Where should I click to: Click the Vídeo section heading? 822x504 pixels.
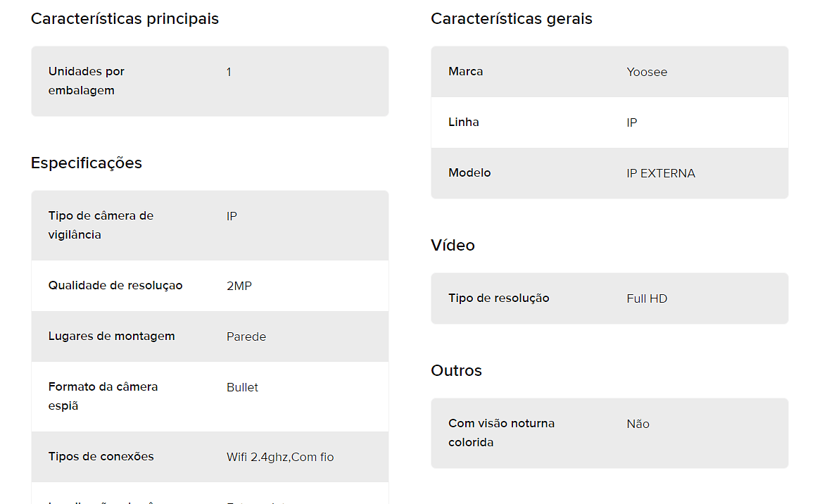pos(453,246)
